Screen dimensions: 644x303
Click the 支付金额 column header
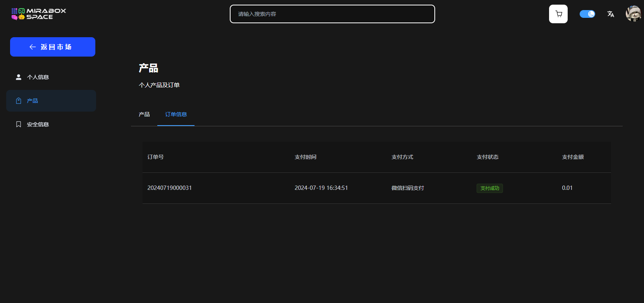(573, 157)
